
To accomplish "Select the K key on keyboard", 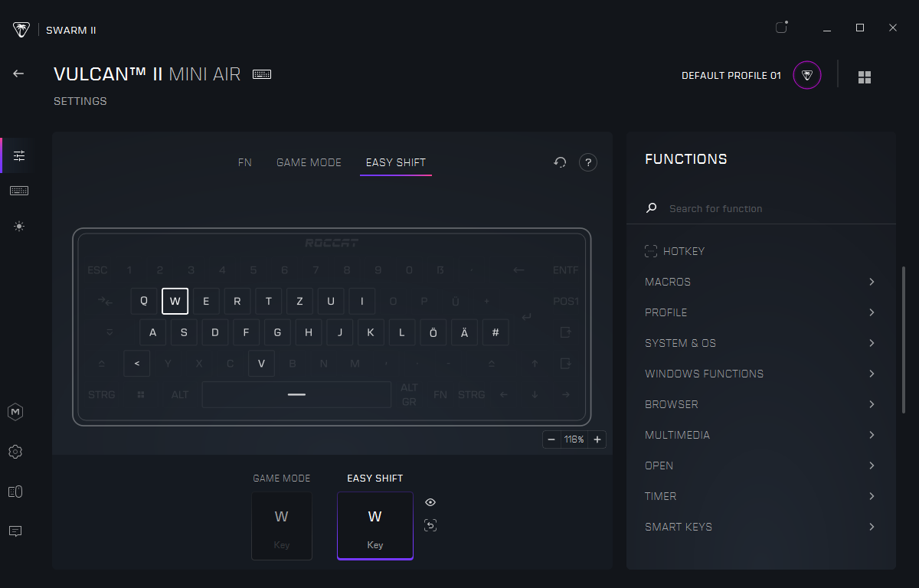I will [371, 332].
